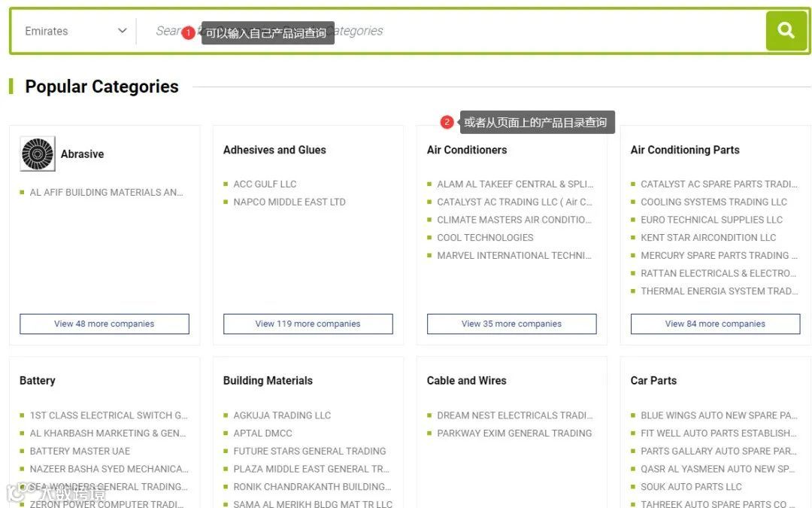Open CATALYST AC SPARE PARTS listing

(x=719, y=184)
